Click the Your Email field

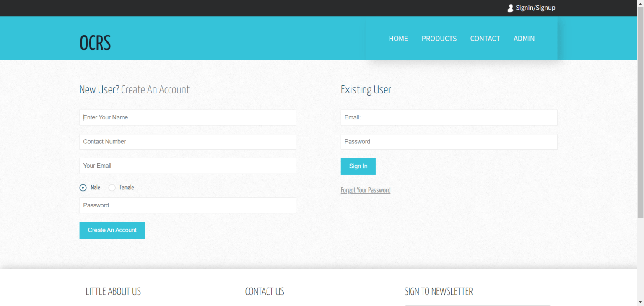click(187, 166)
